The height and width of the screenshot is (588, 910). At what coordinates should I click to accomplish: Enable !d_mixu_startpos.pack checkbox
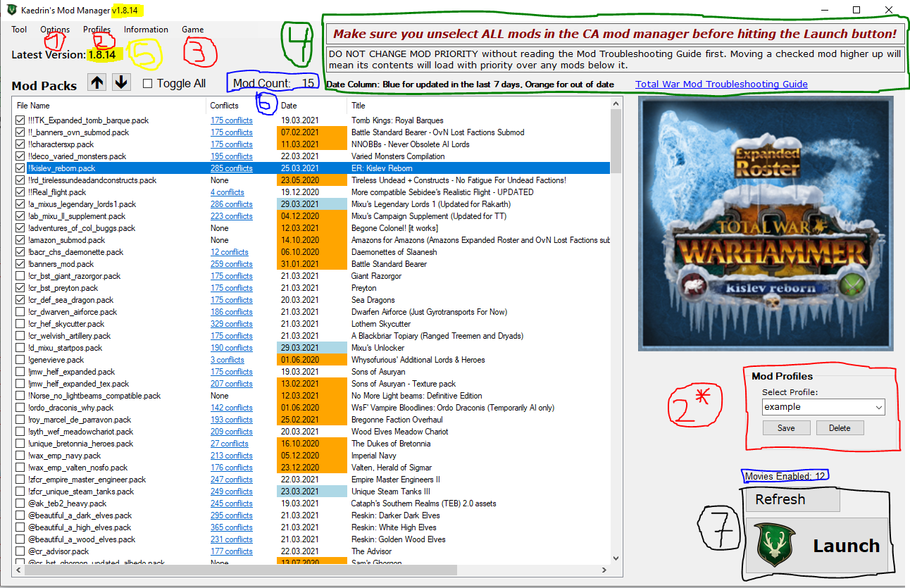click(20, 348)
